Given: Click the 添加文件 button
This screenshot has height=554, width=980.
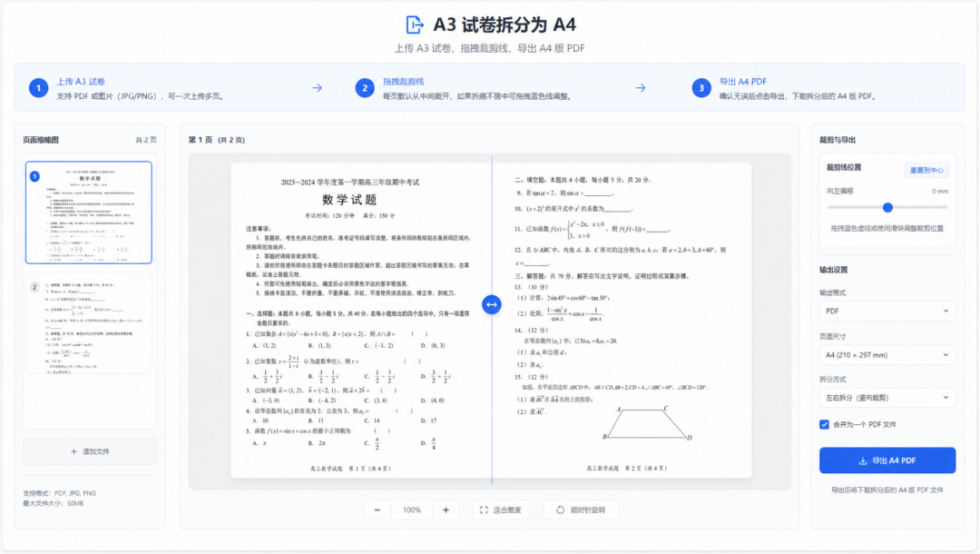Looking at the screenshot, I should pyautogui.click(x=89, y=451).
